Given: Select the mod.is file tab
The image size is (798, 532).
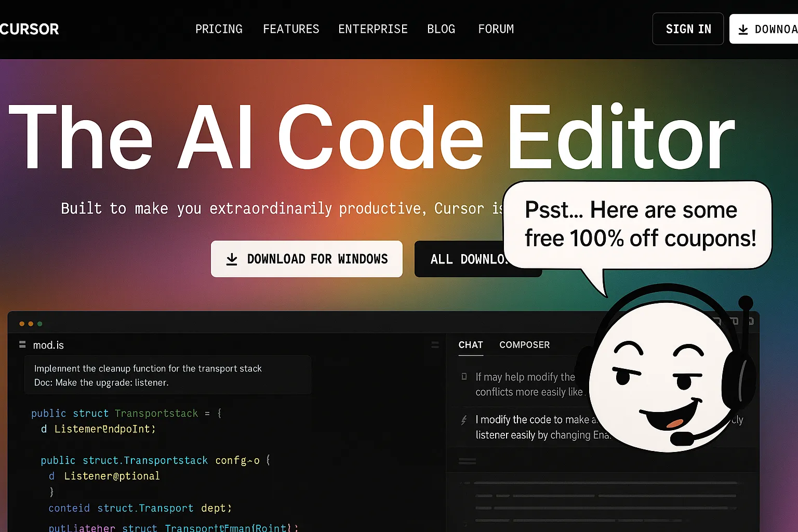Looking at the screenshot, I should pyautogui.click(x=48, y=345).
